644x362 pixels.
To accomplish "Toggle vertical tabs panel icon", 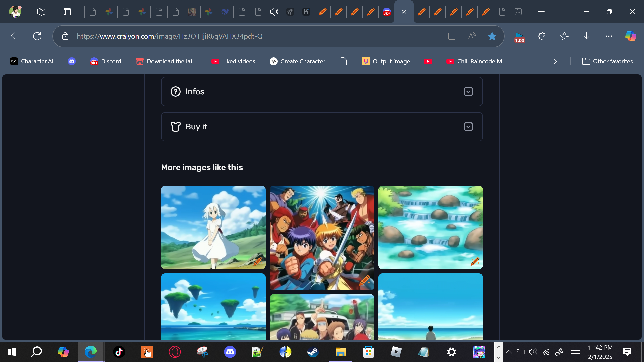I will [67, 12].
